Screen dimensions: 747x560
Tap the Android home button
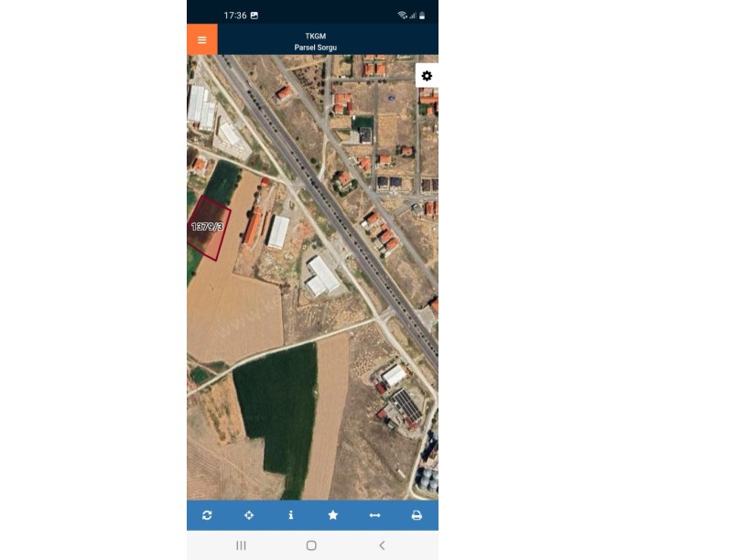tap(311, 545)
